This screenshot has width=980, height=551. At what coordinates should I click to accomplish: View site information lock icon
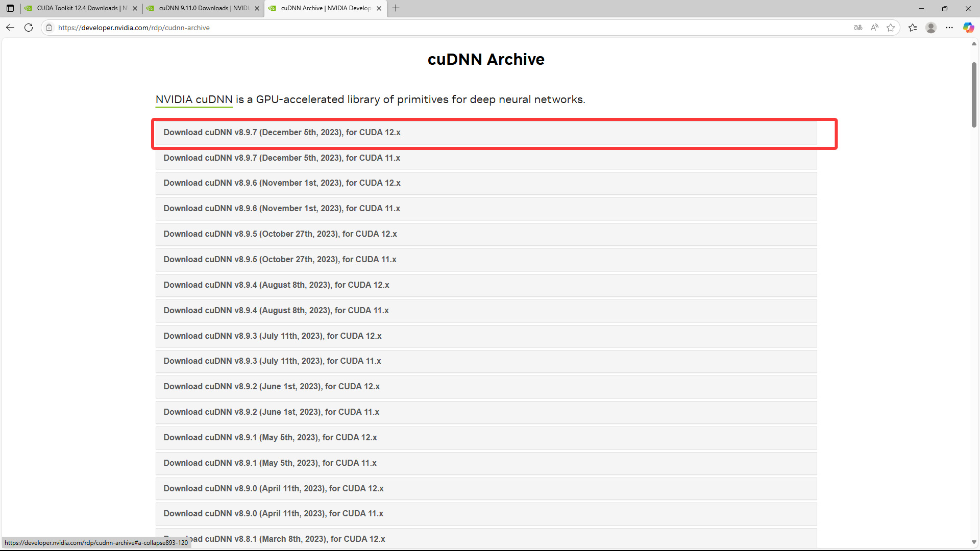coord(49,28)
